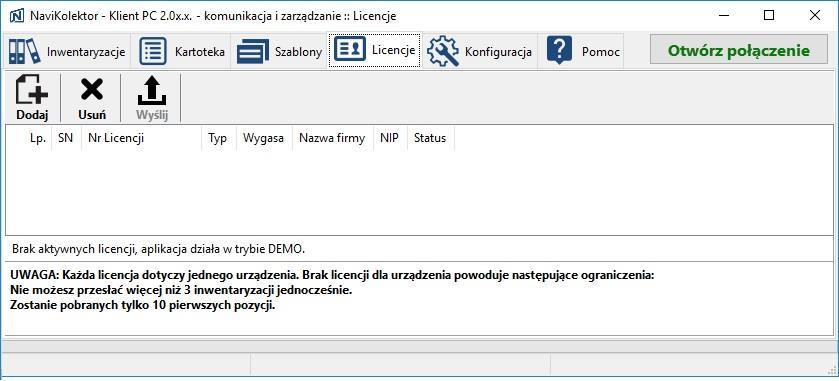Click the Dodaj text label

(x=32, y=115)
